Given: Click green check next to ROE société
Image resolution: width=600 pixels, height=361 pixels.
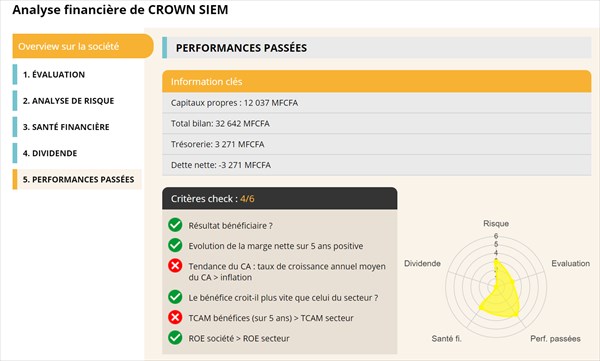Looking at the screenshot, I should (175, 338).
